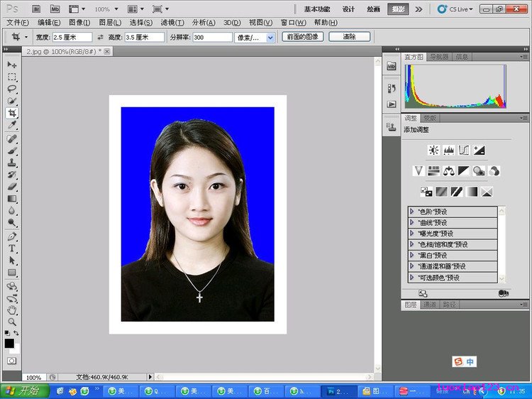Toggle Quick Mask mode in the toolbox
Viewport: 532px width, 399px height.
pos(11,361)
